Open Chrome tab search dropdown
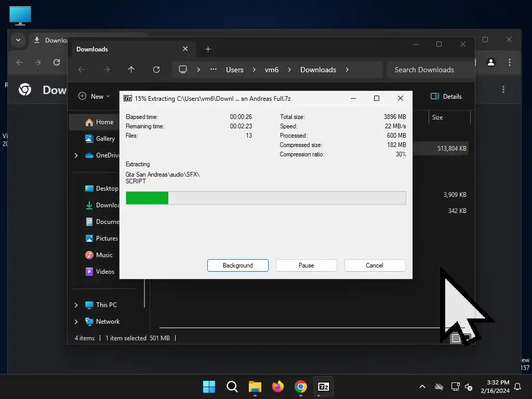The image size is (532, 399). 18,40
